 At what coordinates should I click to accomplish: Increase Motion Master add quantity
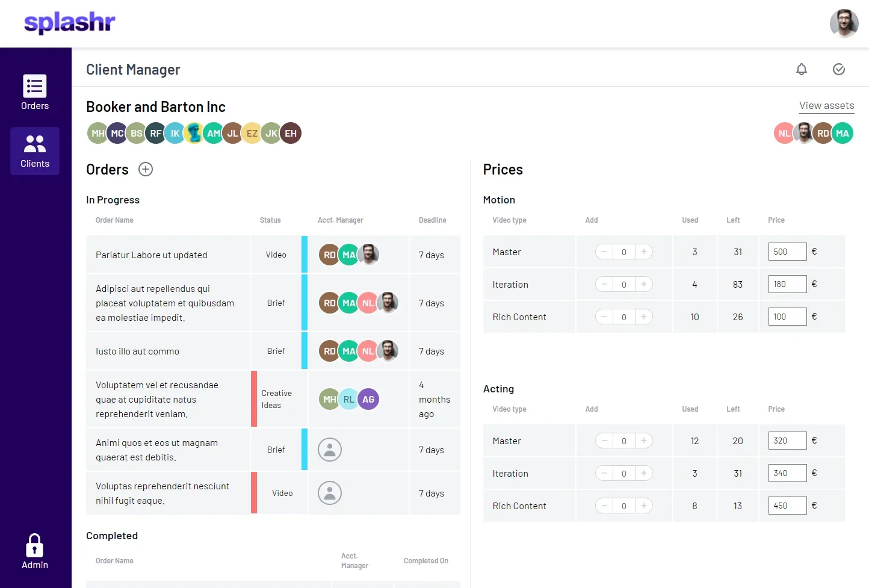(644, 252)
